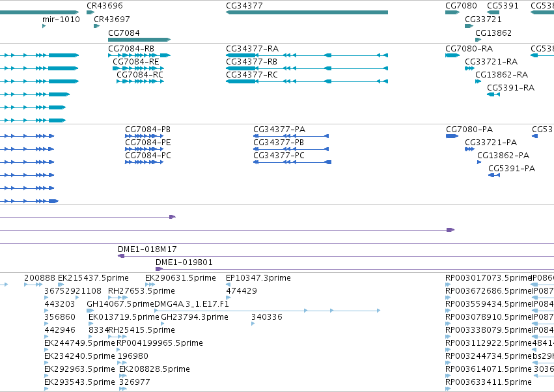Select the CG5391 gene label
The width and height of the screenshot is (554, 392).
coord(503,6)
